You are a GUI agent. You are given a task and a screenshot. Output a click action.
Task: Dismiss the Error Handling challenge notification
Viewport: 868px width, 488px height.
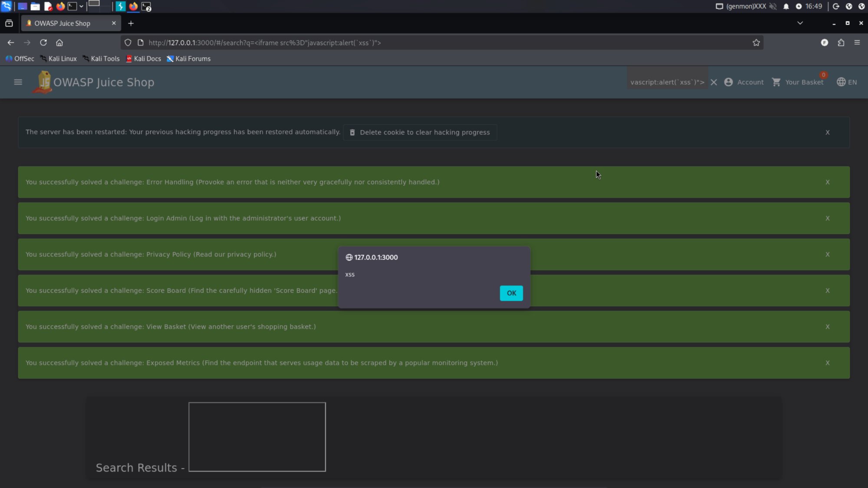click(828, 182)
